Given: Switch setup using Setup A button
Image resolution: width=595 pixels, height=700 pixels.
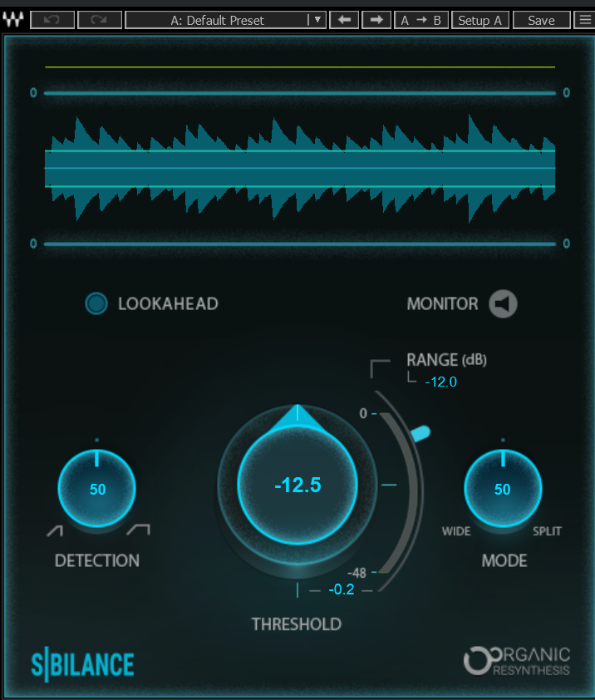Looking at the screenshot, I should pos(480,20).
